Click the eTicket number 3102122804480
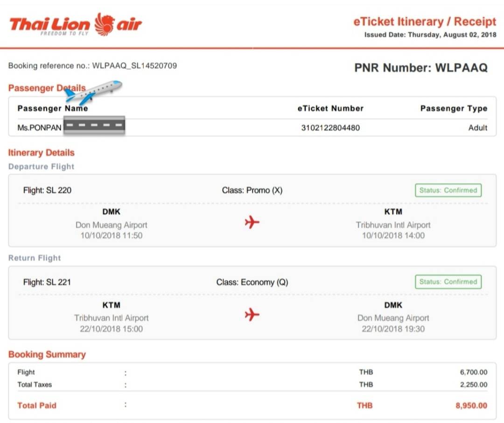This screenshot has width=504, height=423. [330, 128]
